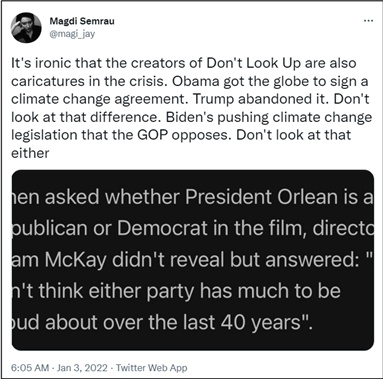Click the word 'Obama' in the tweet
This screenshot has height=379, width=383.
[195, 81]
